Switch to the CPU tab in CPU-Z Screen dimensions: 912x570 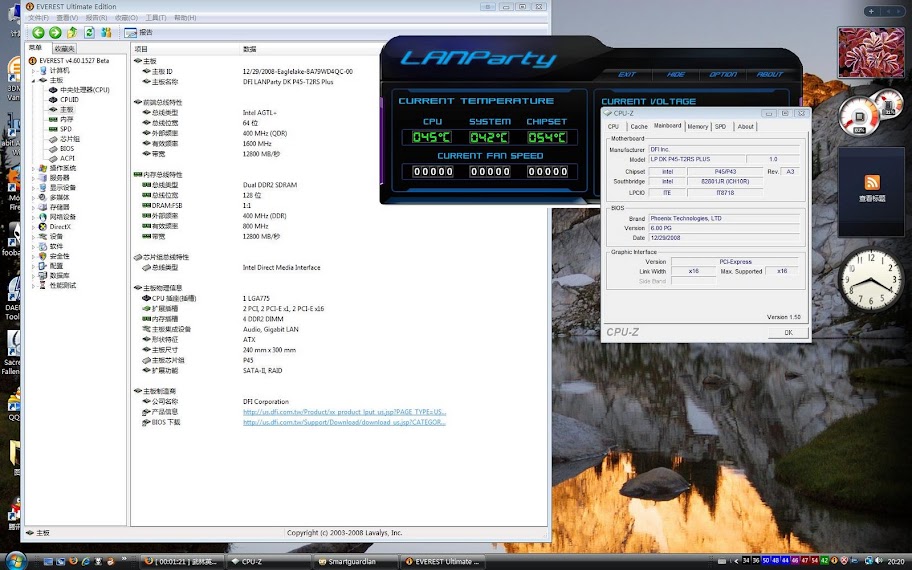coord(613,126)
